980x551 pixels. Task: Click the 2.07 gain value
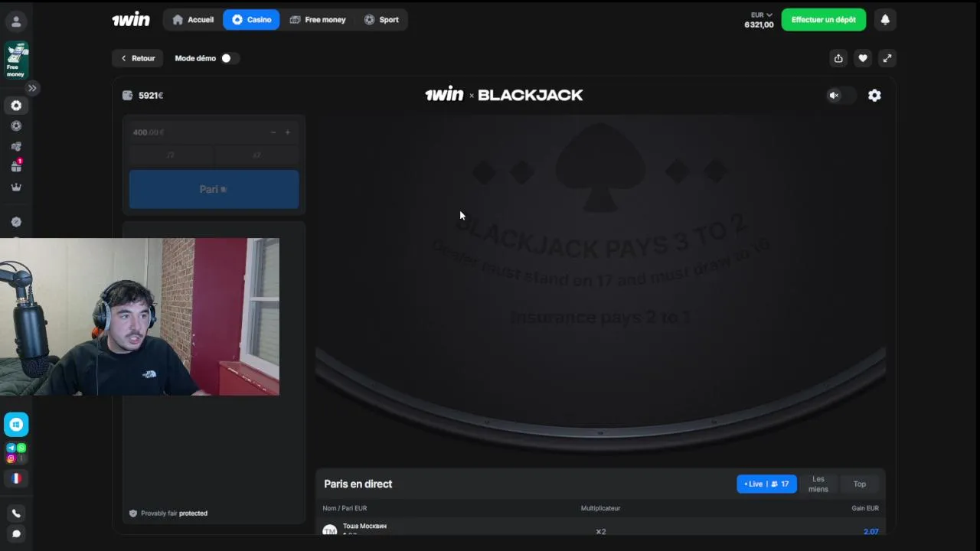[x=871, y=531]
